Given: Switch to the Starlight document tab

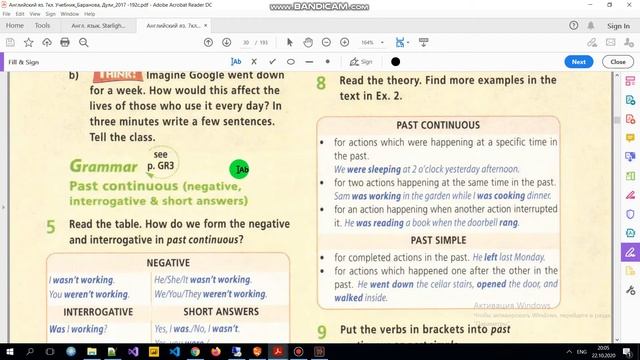Looking at the screenshot, I should pos(98,25).
